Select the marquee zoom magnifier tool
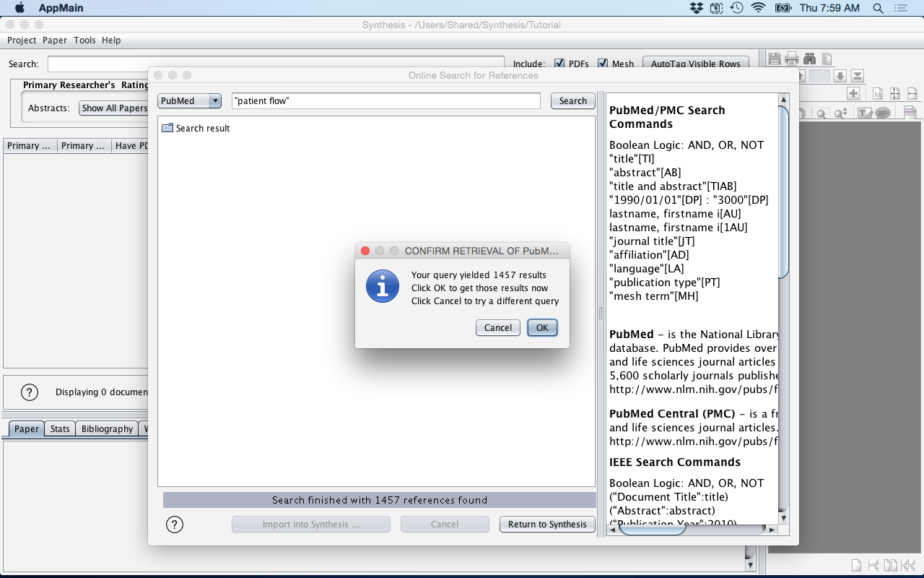This screenshot has width=924, height=578. pyautogui.click(x=824, y=113)
